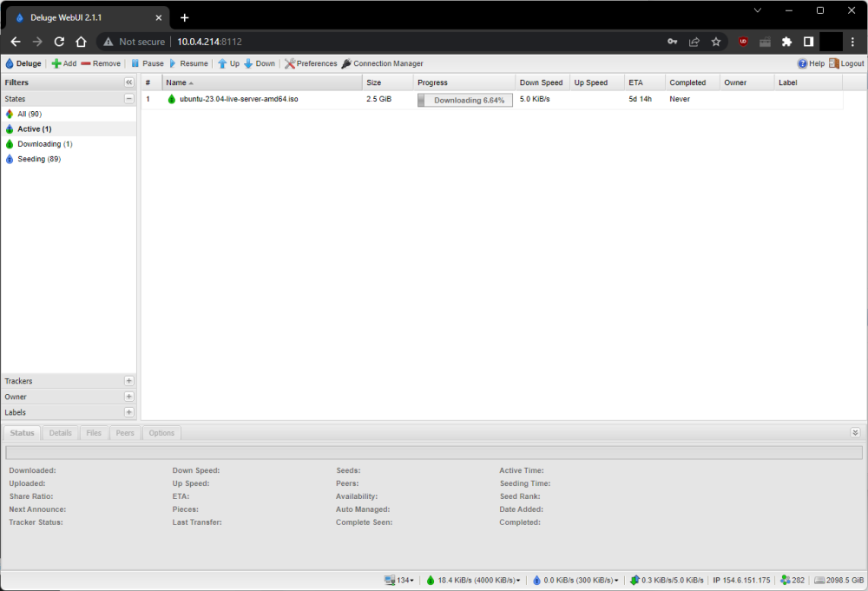Bookmark this page with the star icon
This screenshot has width=868, height=591.
(716, 42)
